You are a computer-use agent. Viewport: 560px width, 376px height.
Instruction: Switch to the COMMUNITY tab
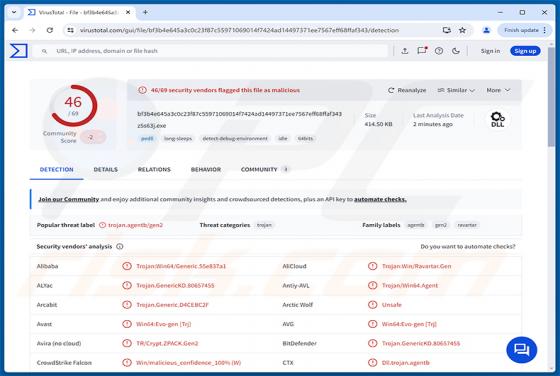265,170
